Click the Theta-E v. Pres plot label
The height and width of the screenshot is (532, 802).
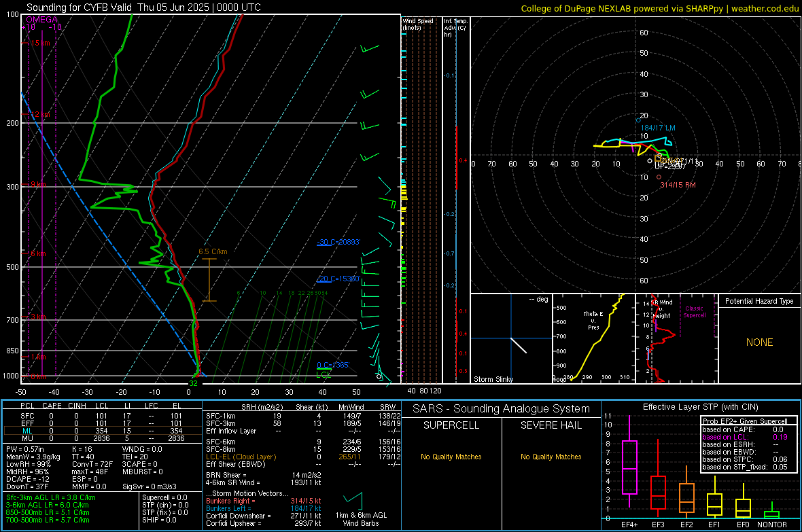pos(593,320)
